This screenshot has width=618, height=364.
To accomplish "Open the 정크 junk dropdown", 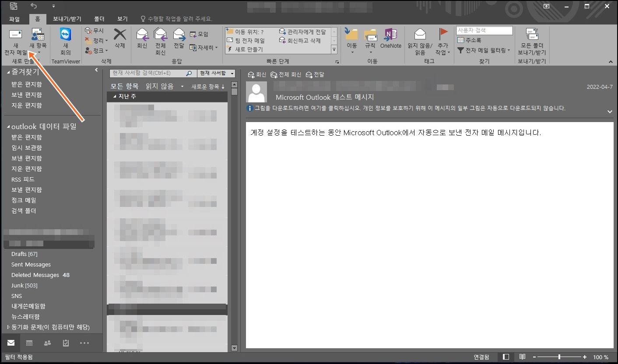I will pos(97,51).
